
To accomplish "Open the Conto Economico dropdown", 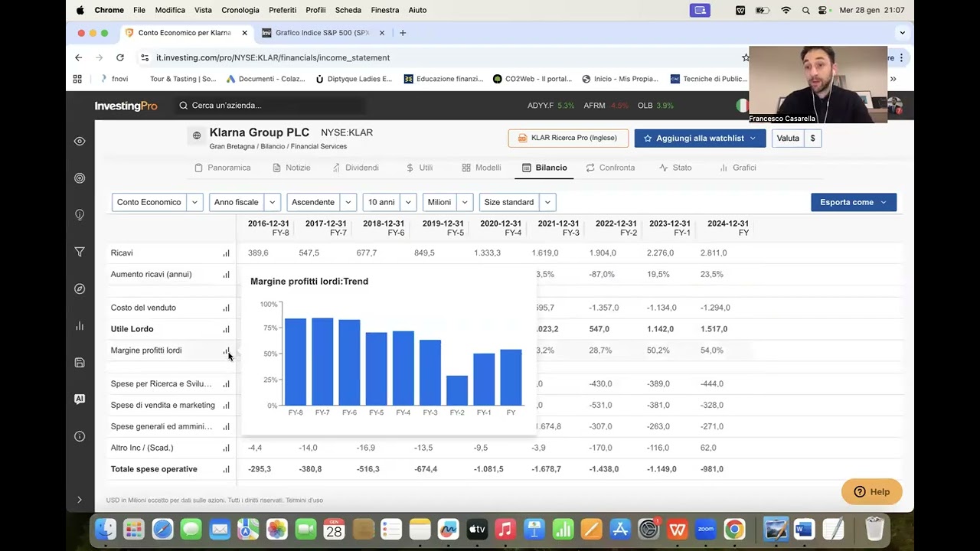I will 158,202.
